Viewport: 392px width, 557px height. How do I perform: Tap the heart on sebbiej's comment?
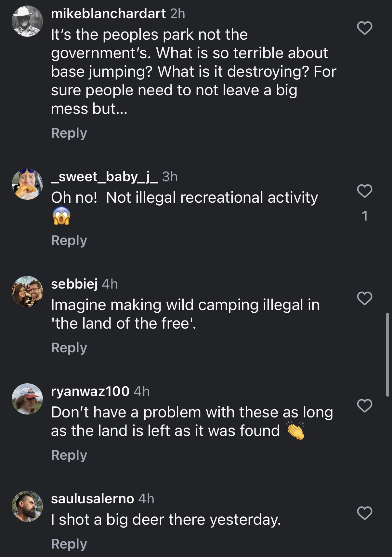[x=364, y=298]
